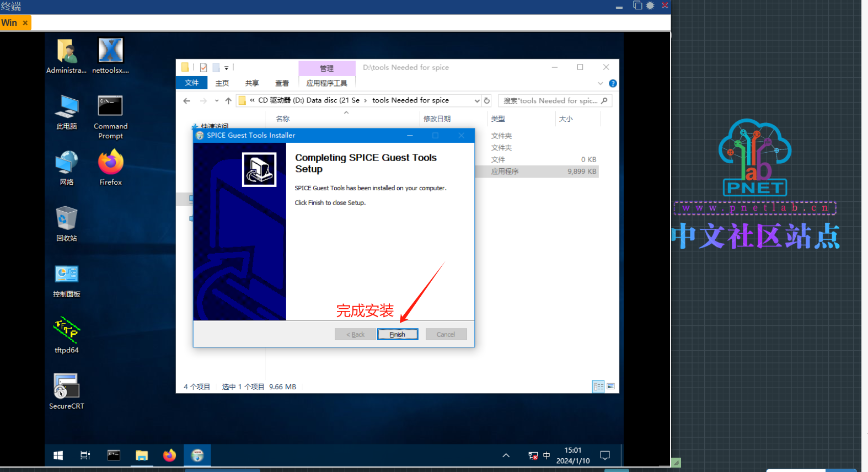The image size is (868, 472).
Task: Open the nettoolsx desktop icon
Action: (x=110, y=56)
